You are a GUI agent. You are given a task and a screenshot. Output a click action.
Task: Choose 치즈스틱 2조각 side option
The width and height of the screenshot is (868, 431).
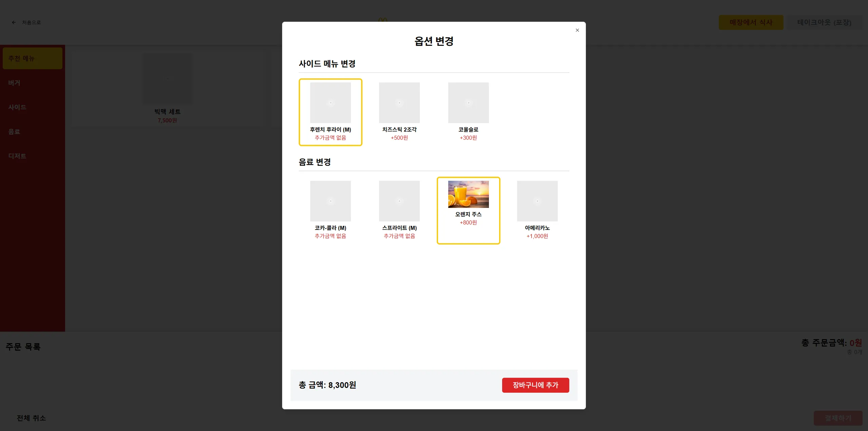tap(399, 112)
